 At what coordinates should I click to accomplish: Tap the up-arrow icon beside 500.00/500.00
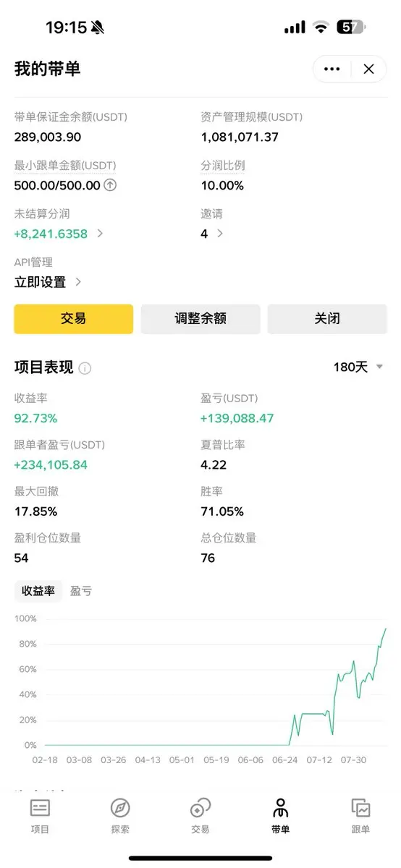point(110,185)
